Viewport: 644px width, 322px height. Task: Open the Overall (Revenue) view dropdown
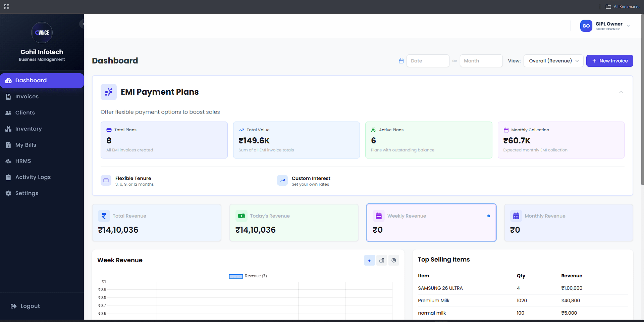tap(554, 61)
